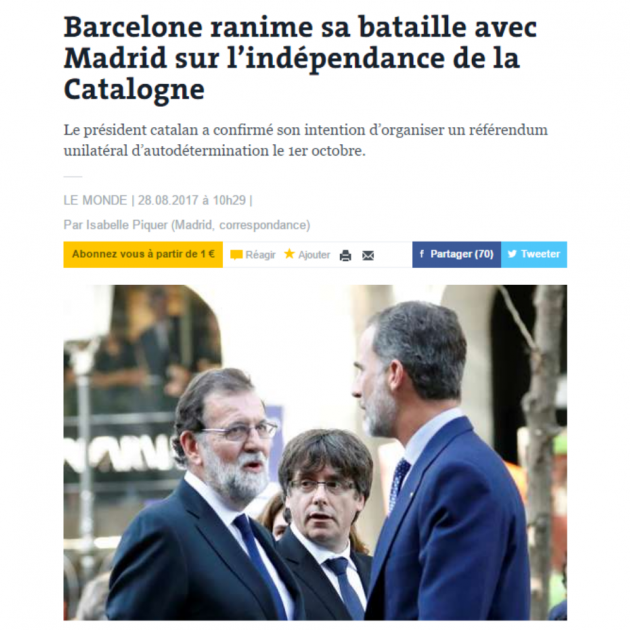The height and width of the screenshot is (630, 630).
Task: Click the yellow star icon
Action: point(289,254)
